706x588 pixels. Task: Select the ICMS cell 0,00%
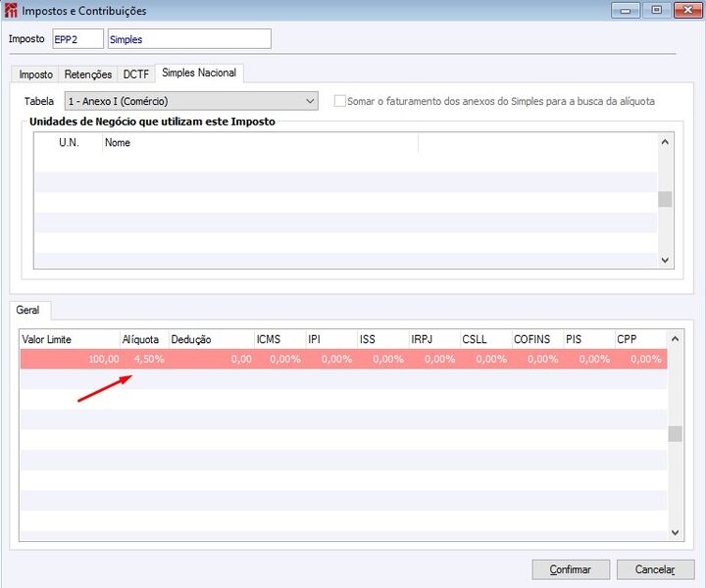(279, 359)
